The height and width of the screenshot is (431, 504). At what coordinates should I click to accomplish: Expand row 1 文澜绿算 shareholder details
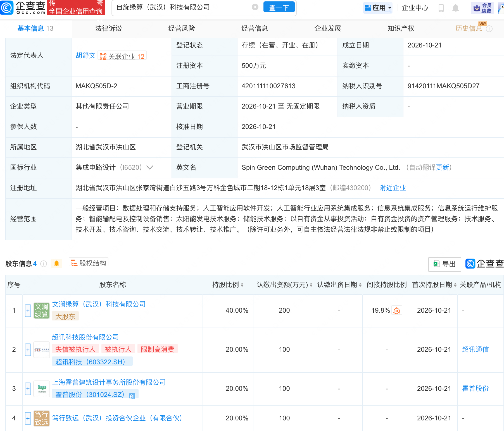click(28, 311)
